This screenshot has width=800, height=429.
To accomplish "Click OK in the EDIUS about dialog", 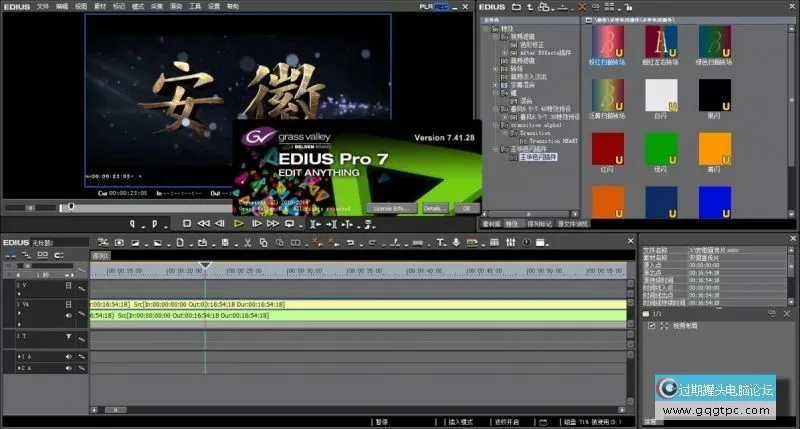I will pyautogui.click(x=466, y=207).
